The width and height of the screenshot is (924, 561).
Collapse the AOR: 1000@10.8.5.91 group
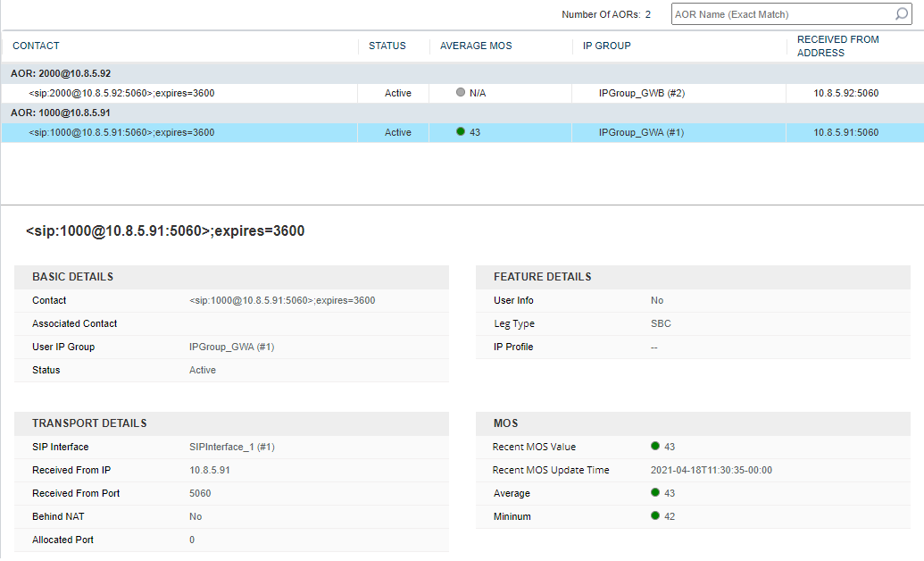pyautogui.click(x=61, y=113)
